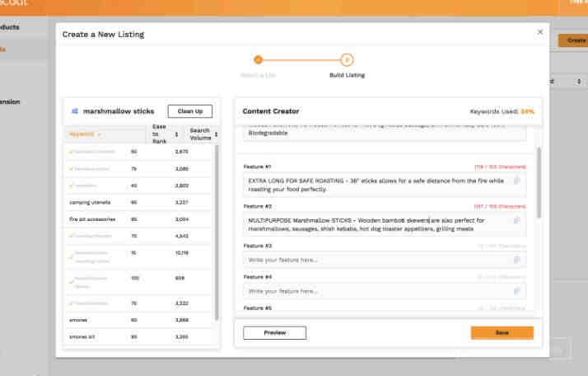The width and height of the screenshot is (588, 376).
Task: Click the "marshmallow sticks" list title
Action: pyautogui.click(x=119, y=111)
